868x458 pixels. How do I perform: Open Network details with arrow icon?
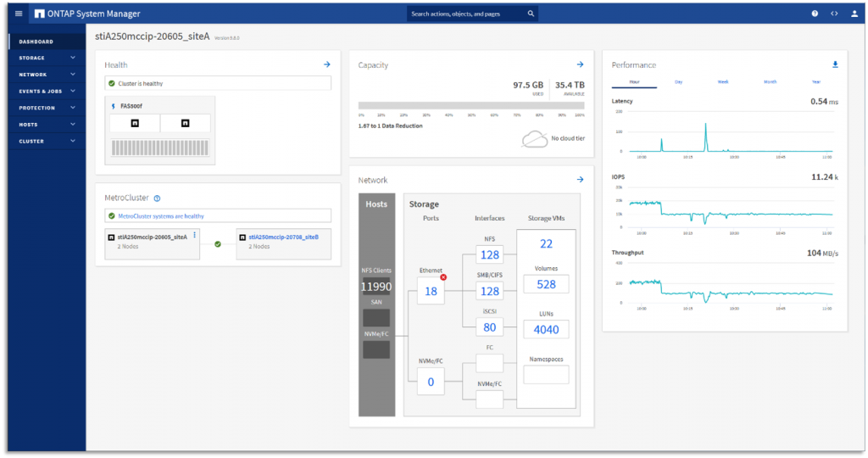[x=580, y=180]
